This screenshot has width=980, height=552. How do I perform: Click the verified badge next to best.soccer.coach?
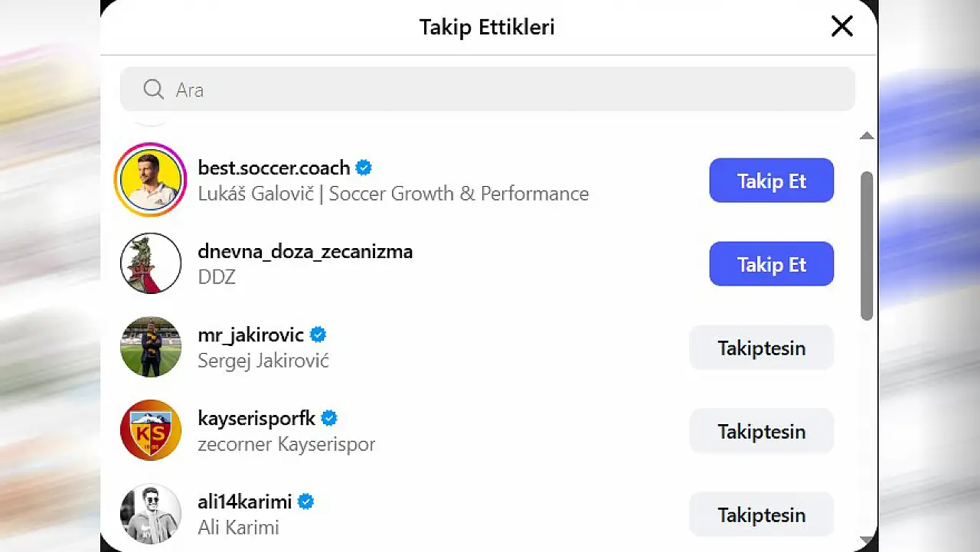pos(364,167)
